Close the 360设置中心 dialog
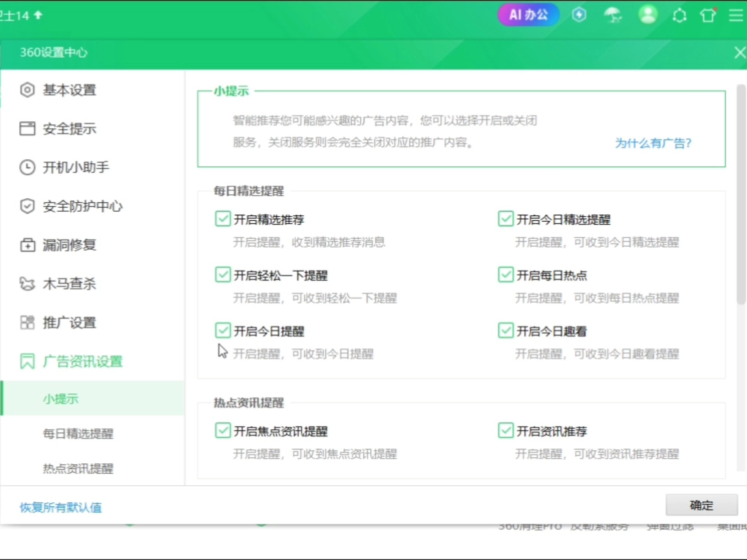The width and height of the screenshot is (747, 560). [x=739, y=52]
